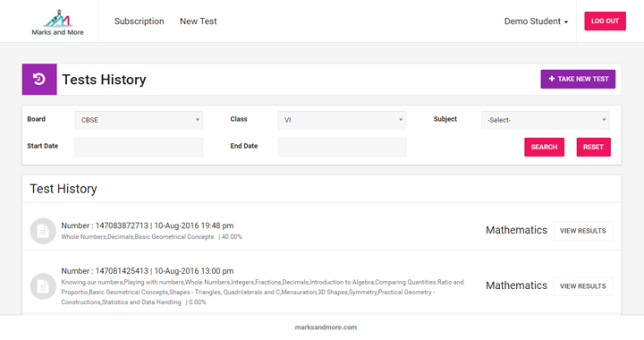
Task: Click the purple Tests History clock icon
Action: coord(39,80)
